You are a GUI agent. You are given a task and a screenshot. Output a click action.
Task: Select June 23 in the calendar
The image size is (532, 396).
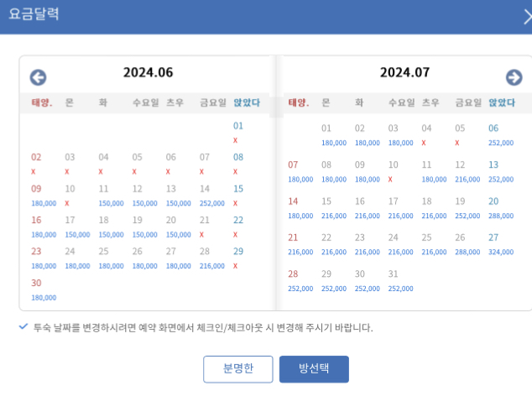point(44,258)
